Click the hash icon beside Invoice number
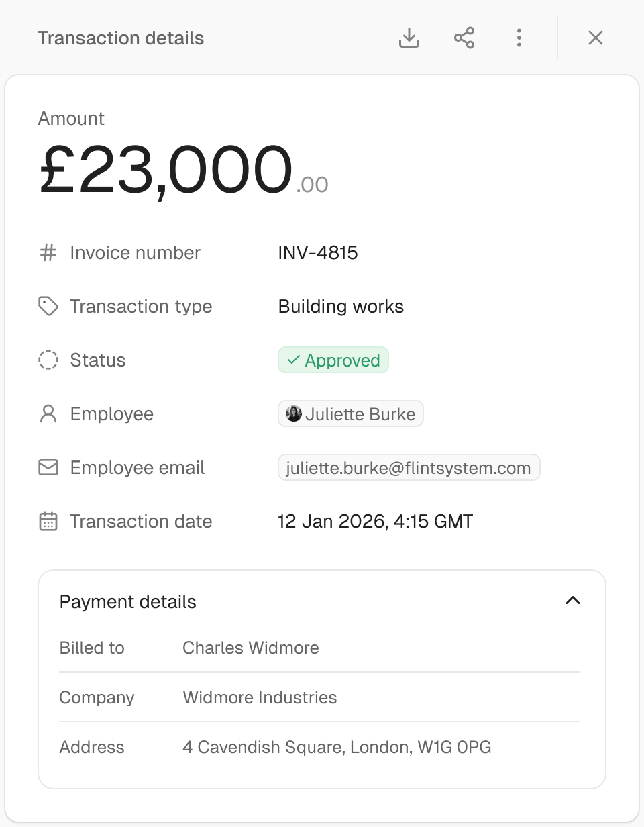The image size is (644, 827). click(x=48, y=253)
